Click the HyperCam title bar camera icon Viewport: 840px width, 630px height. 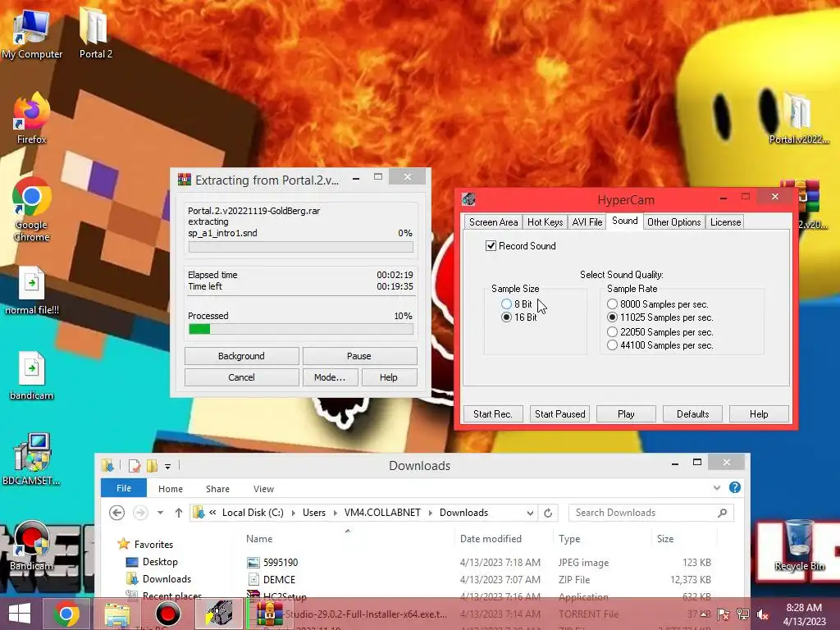click(468, 199)
